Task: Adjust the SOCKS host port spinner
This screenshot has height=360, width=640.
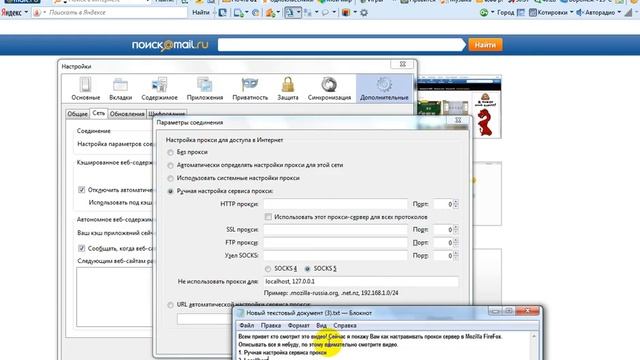Action: coord(456,256)
